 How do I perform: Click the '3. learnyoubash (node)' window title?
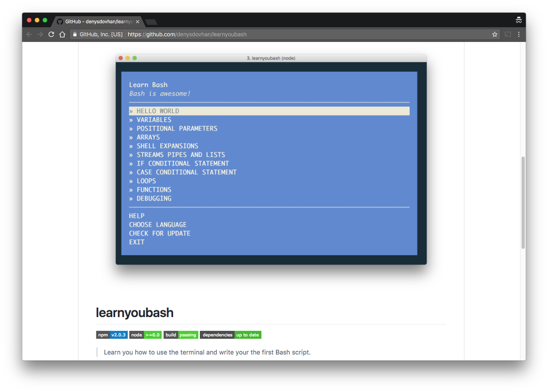pos(271,58)
